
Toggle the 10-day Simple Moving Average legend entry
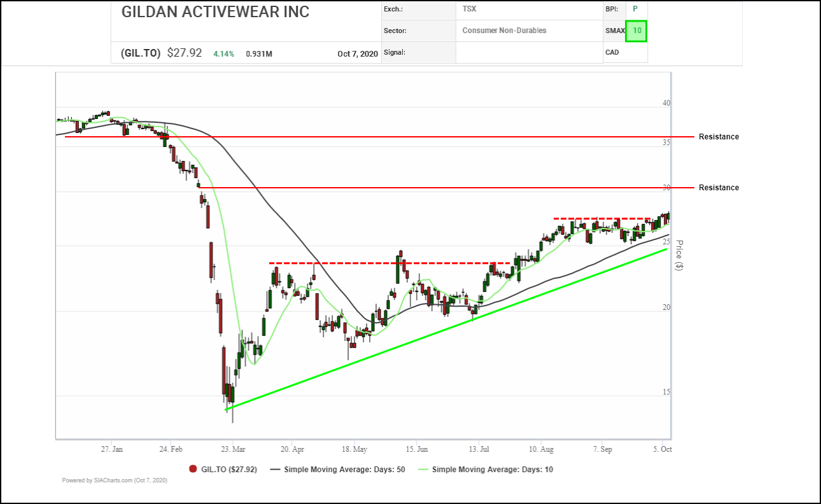(x=486, y=470)
